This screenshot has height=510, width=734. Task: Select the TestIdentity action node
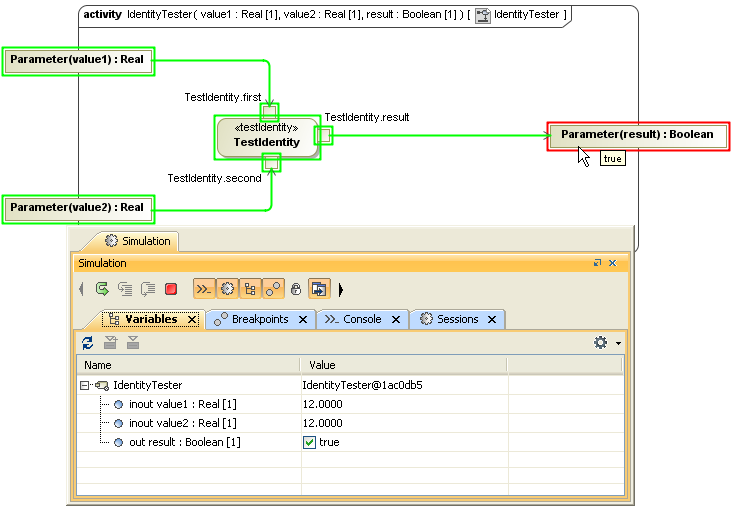(x=266, y=137)
